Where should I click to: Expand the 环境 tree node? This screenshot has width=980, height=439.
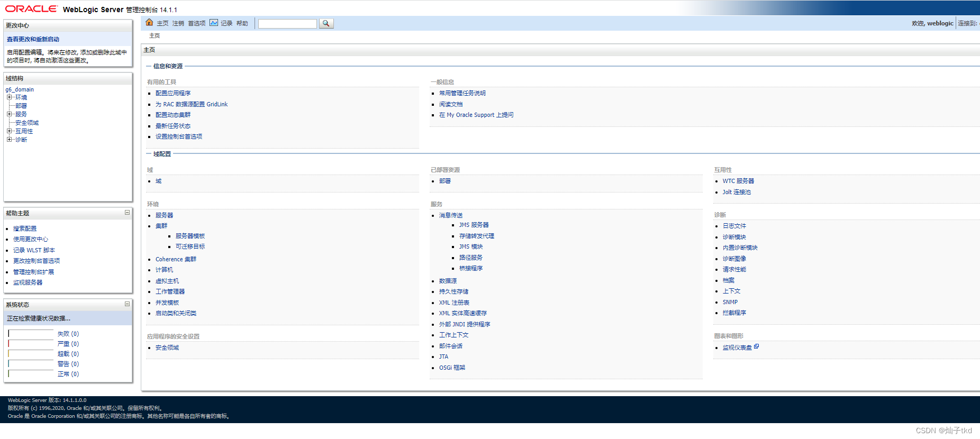(9, 97)
